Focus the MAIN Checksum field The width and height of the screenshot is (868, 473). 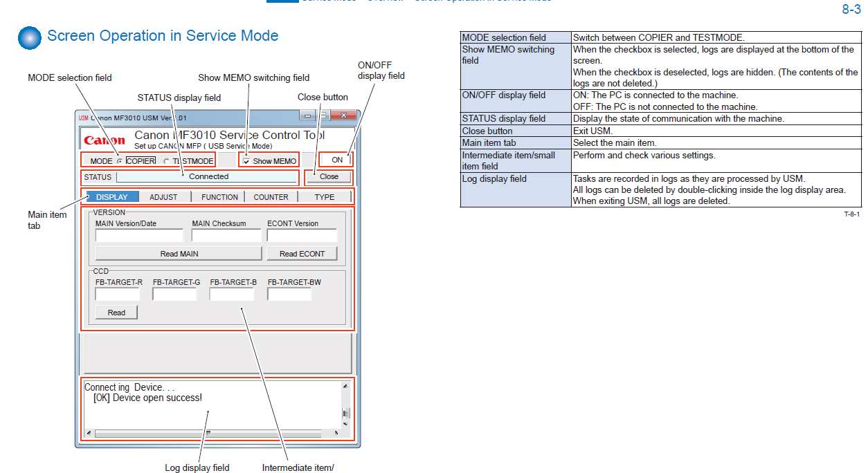click(226, 235)
